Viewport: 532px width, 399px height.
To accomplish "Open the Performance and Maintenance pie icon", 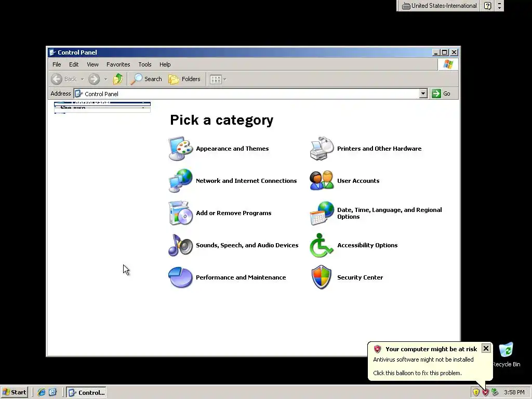I will pos(180,277).
